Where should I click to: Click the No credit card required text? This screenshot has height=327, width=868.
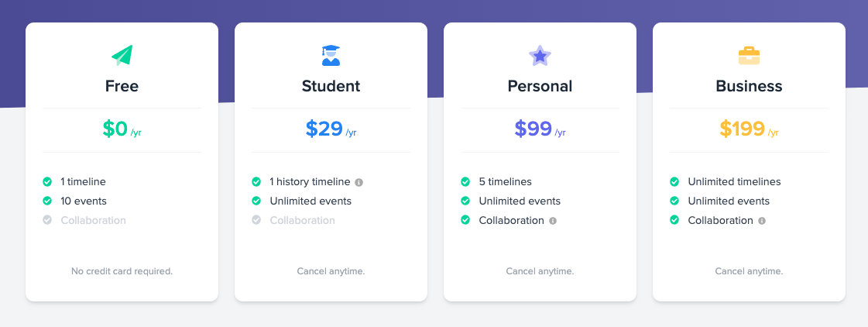point(122,271)
